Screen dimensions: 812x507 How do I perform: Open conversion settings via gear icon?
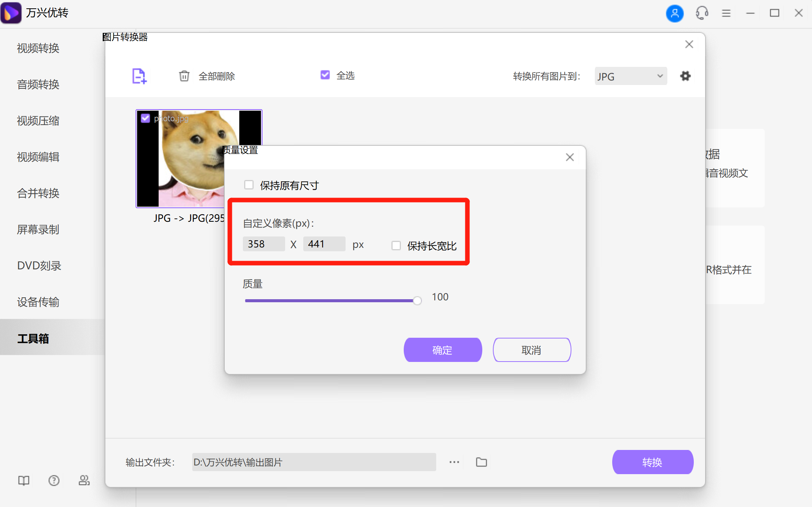tap(685, 76)
